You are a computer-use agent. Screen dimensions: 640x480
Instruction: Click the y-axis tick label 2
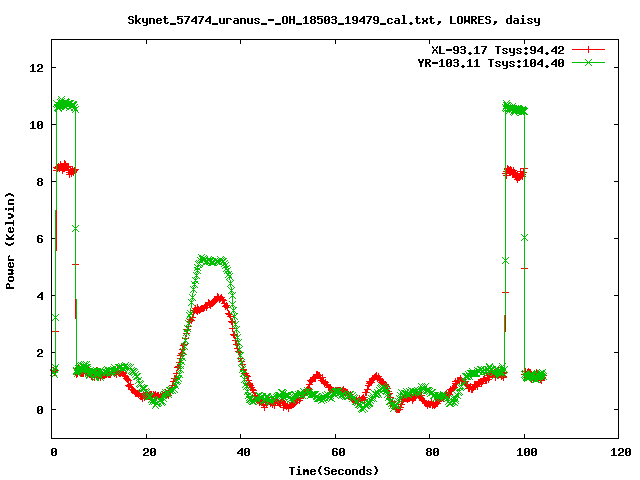point(40,353)
